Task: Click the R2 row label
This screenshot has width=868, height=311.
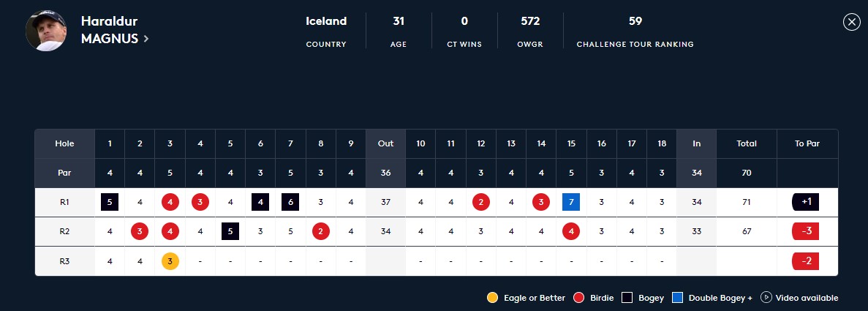Action: [x=65, y=232]
